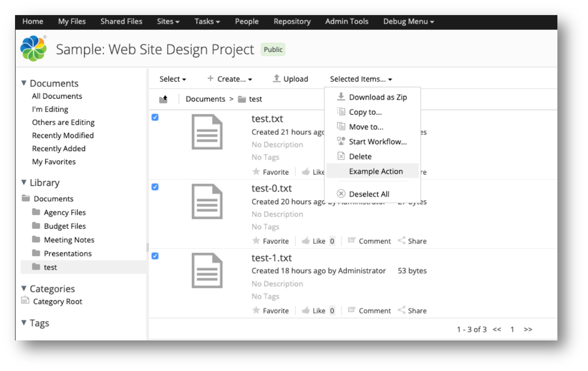Click the Category Root icon
This screenshot has height=371, width=588.
[x=25, y=300]
